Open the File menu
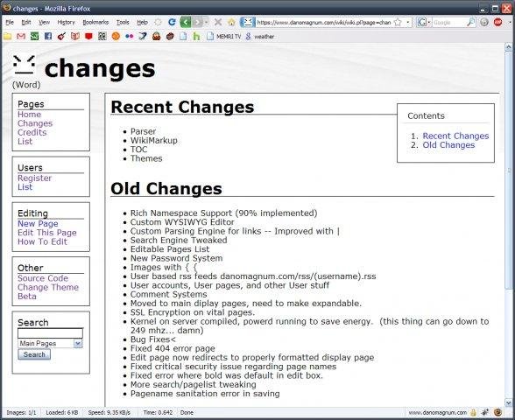Screen dimensions: 515x420 (10, 23)
